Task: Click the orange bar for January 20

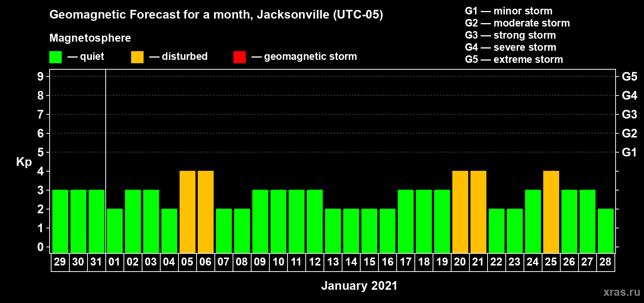Action: 460,212
